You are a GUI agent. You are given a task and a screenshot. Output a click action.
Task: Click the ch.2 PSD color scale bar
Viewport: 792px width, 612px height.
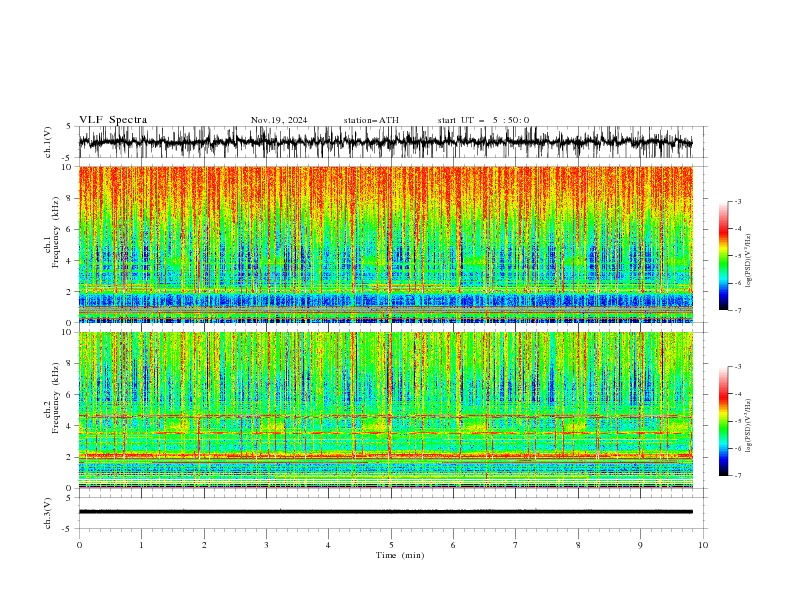point(723,421)
